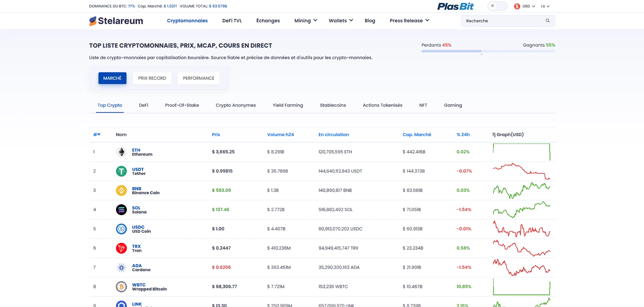
Task: View Wrapped Bitcoin 7-day graph
Action: (x=522, y=287)
